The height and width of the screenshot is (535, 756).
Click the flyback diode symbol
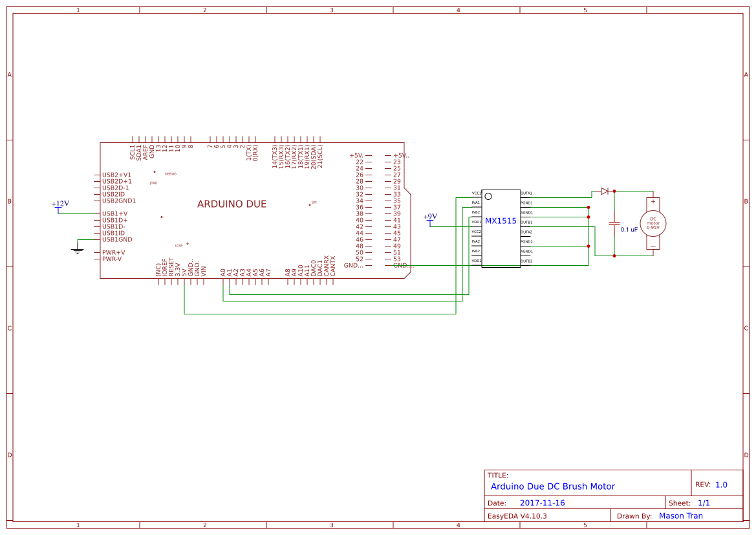pyautogui.click(x=603, y=191)
